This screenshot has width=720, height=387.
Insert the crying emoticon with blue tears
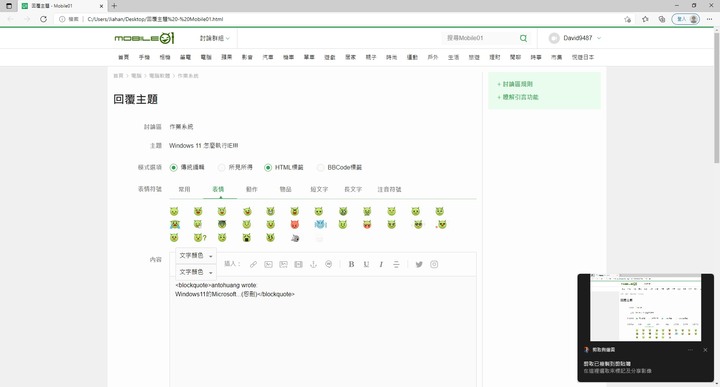click(174, 224)
